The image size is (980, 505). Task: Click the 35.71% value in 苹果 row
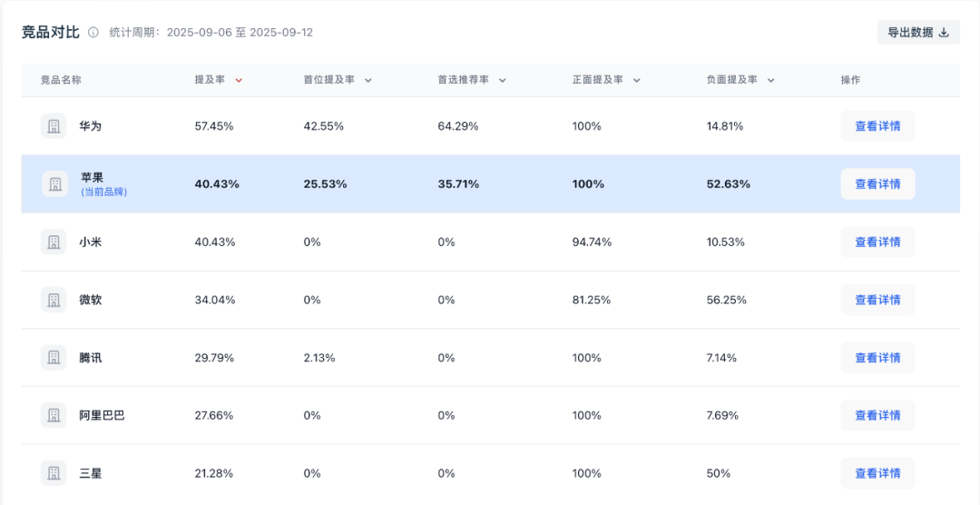[459, 184]
